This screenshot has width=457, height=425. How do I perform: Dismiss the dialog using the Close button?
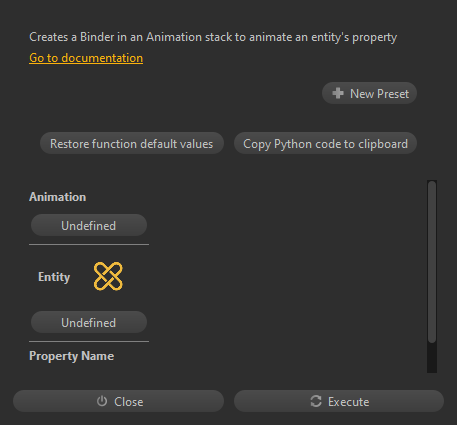point(118,401)
